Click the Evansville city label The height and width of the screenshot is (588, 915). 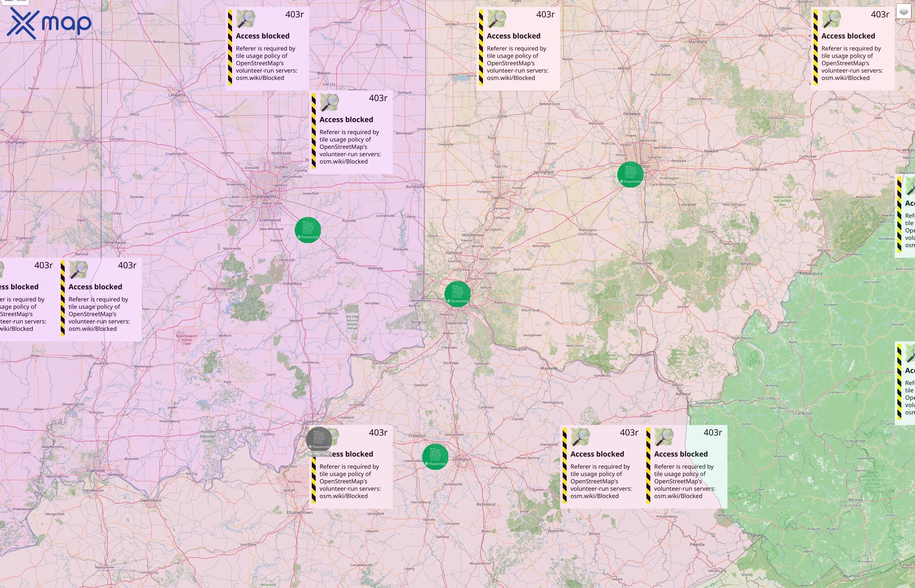click(x=96, y=470)
